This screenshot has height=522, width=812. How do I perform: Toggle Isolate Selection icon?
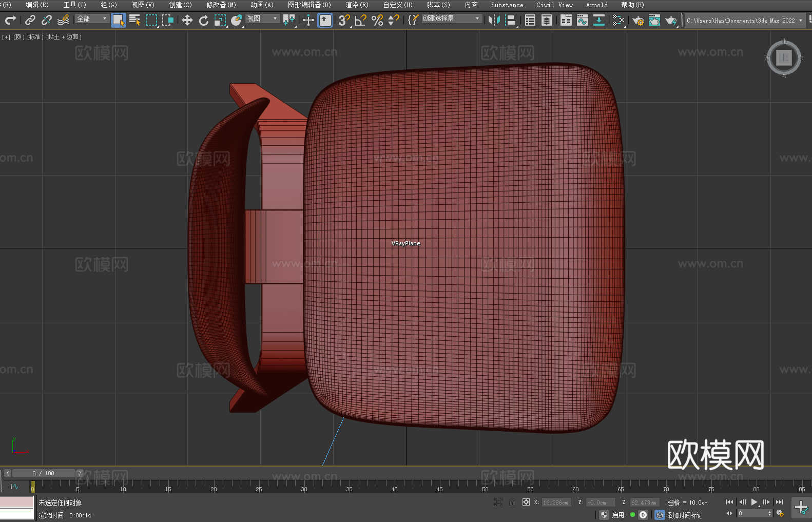coord(498,502)
